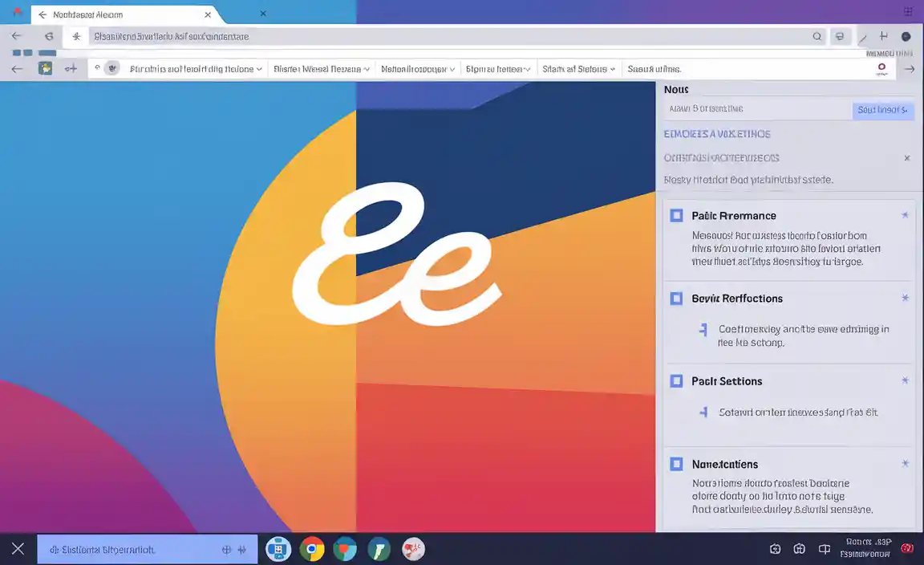Click the Chrome icon in the taskbar

pyautogui.click(x=312, y=549)
